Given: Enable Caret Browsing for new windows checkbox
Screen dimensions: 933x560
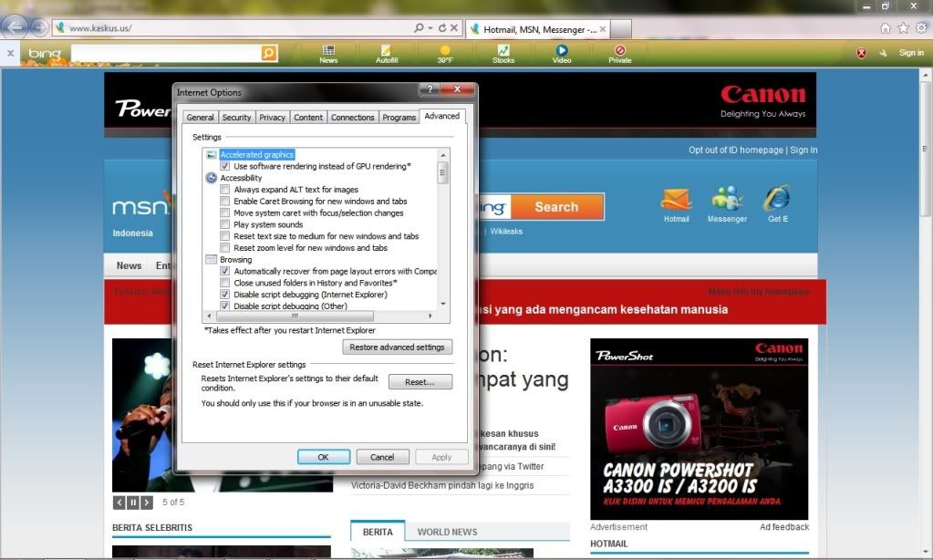Looking at the screenshot, I should point(225,202).
